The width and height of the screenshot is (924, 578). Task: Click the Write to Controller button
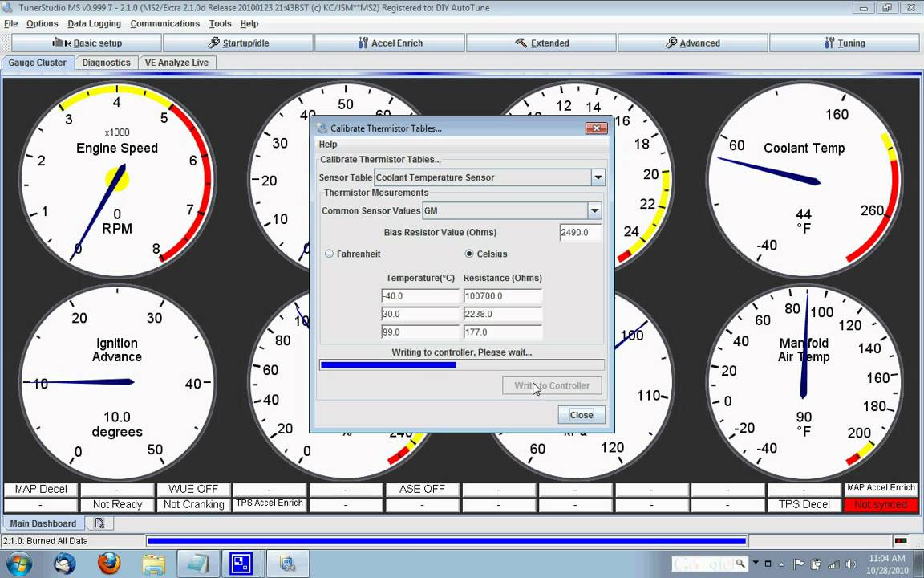[552, 385]
